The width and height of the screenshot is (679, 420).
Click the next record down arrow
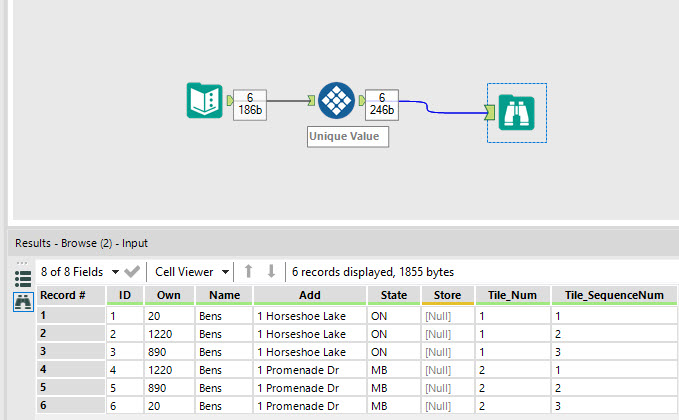click(x=270, y=272)
